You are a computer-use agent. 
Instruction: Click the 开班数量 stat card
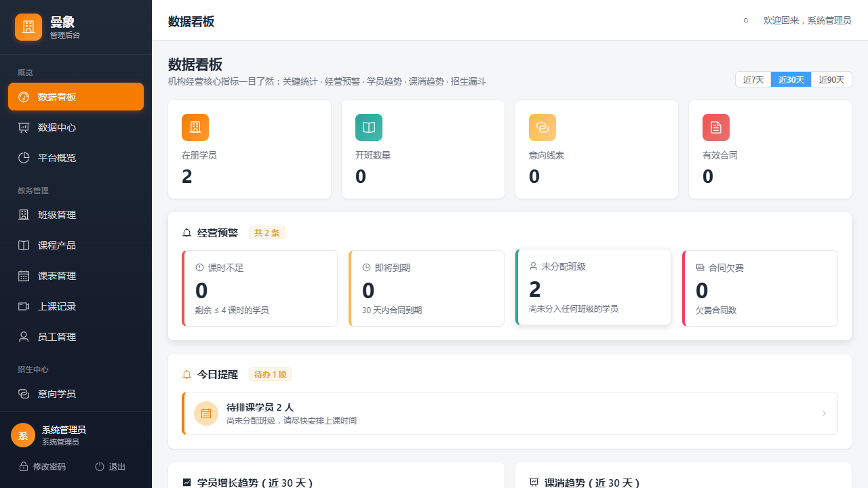click(x=423, y=150)
